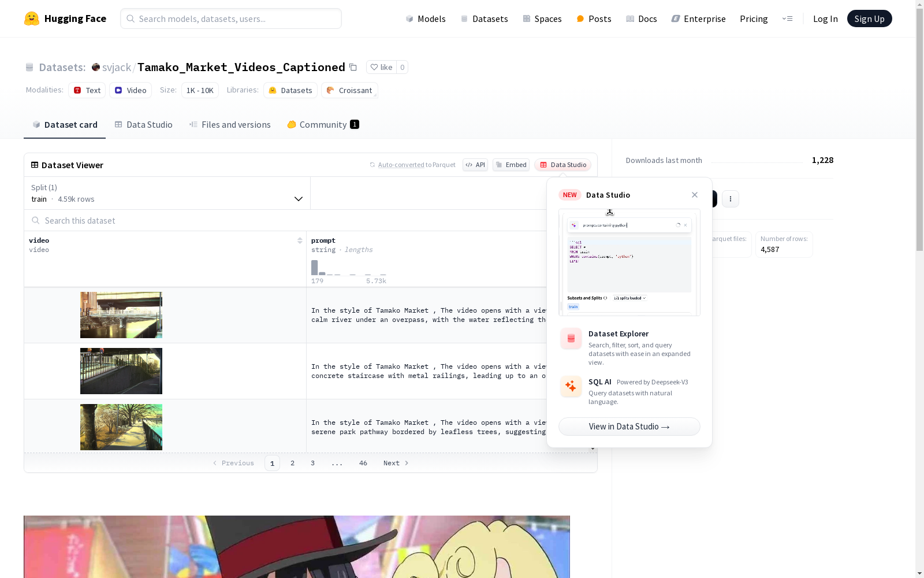Click the SQL AI sparkle icon
924x578 pixels.
(x=571, y=386)
